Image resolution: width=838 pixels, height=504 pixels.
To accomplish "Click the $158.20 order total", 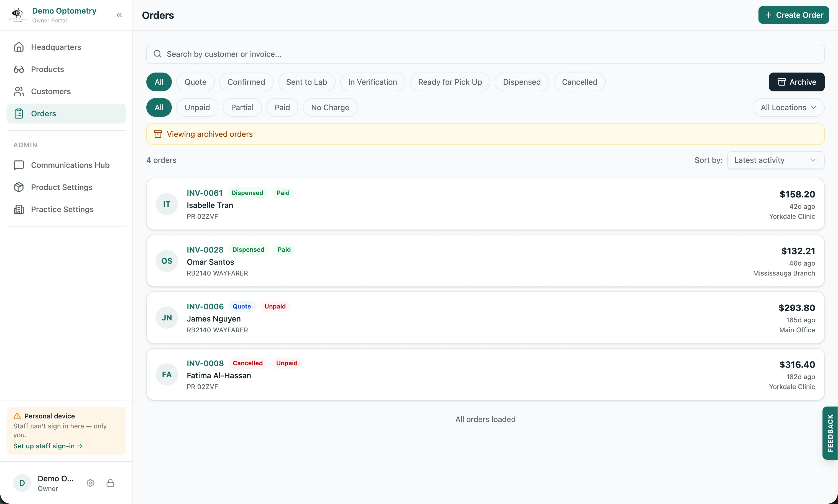I will pyautogui.click(x=797, y=194).
